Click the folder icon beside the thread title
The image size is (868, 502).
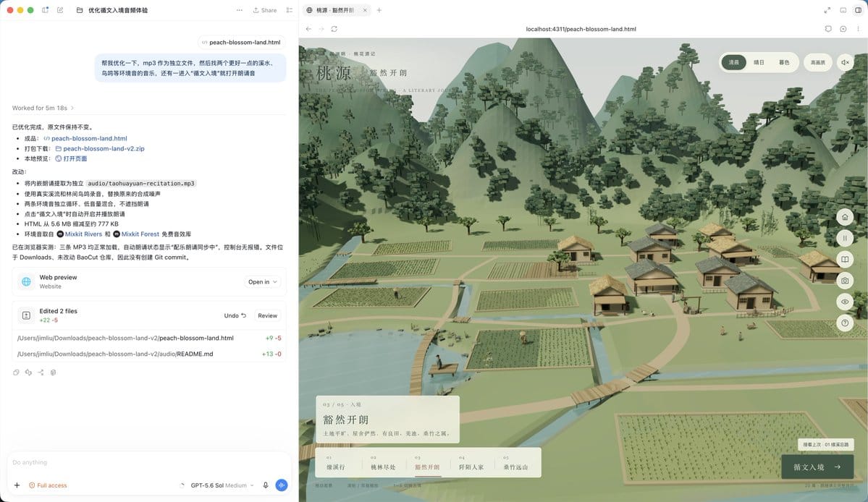(x=79, y=10)
